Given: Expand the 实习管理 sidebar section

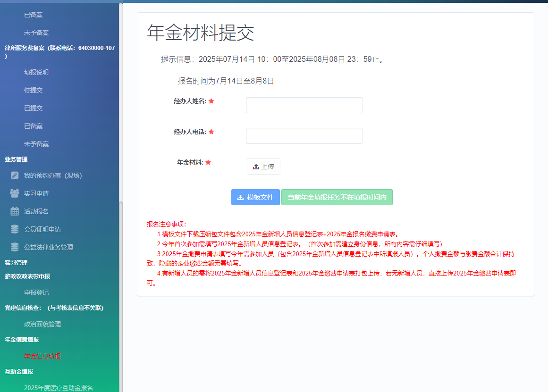Looking at the screenshot, I should [x=16, y=263].
